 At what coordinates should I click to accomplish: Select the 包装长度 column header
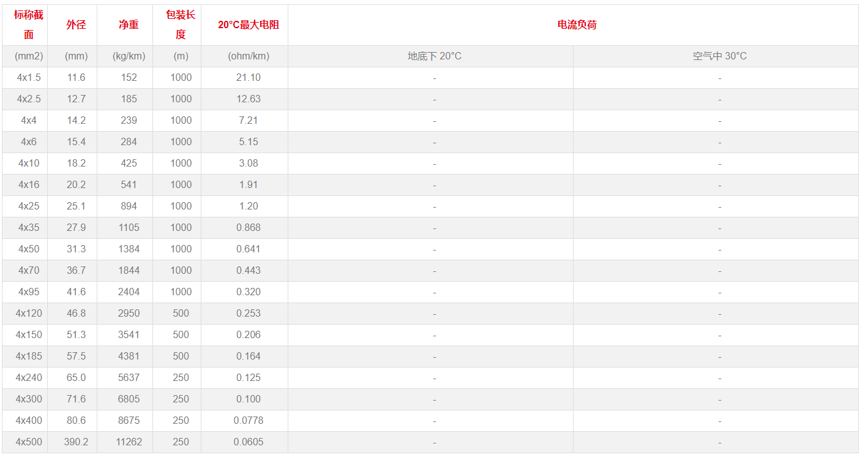pyautogui.click(x=181, y=25)
